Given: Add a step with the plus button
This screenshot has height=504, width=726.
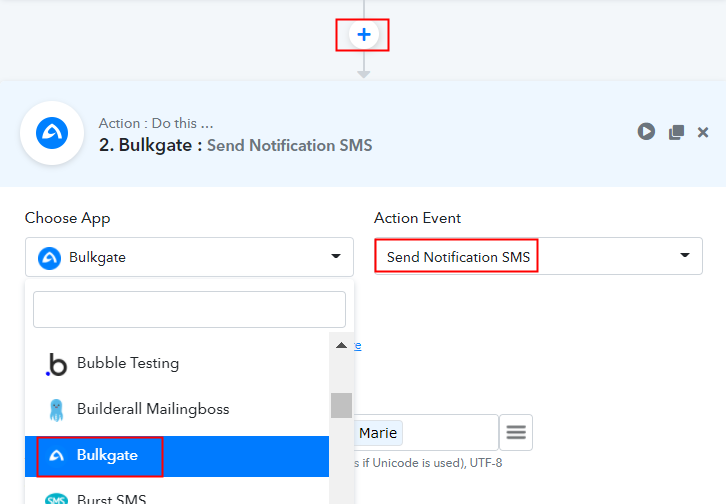Looking at the screenshot, I should tap(363, 35).
